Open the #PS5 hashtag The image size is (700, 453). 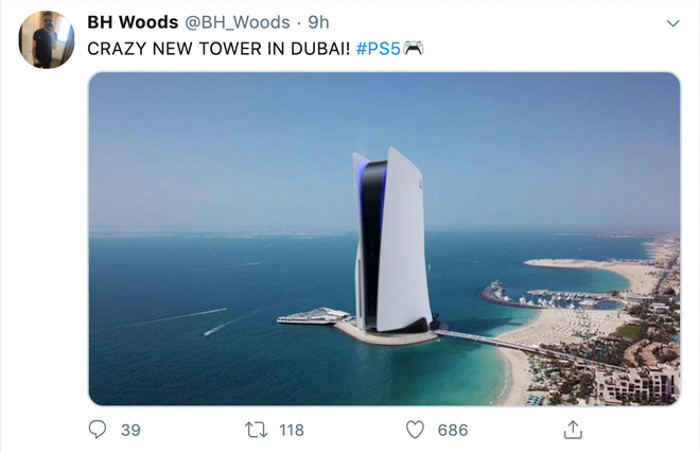(x=378, y=48)
